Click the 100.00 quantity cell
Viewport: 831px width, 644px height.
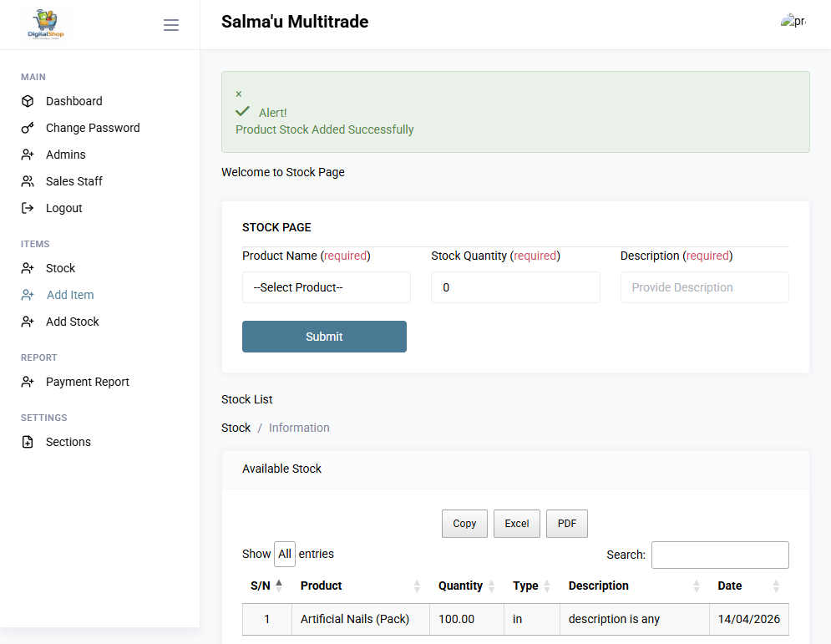(466, 619)
